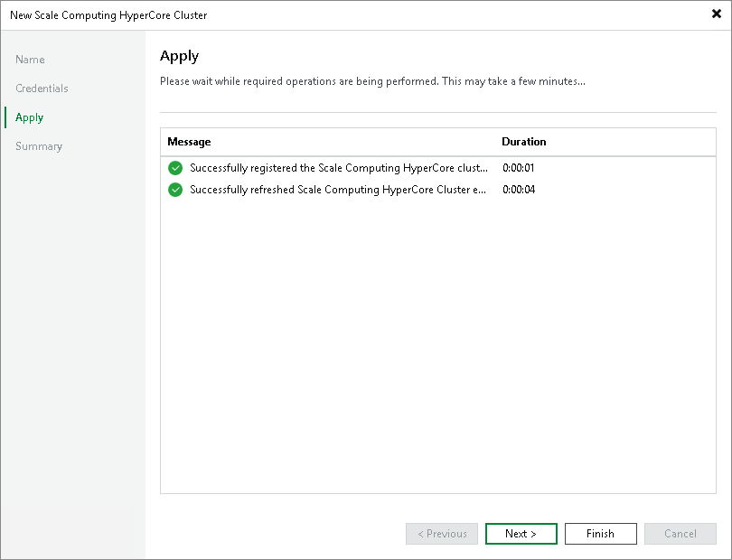Click the 0:00:04 duration value

(x=519, y=190)
